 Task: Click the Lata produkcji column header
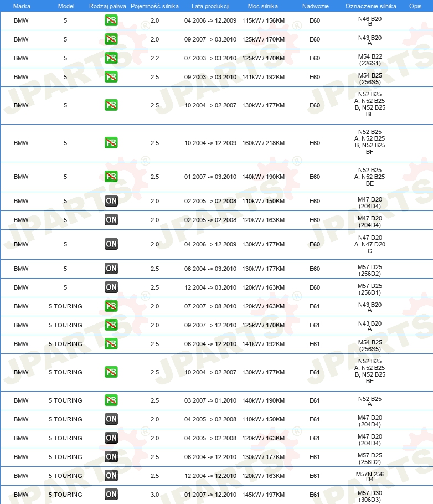click(210, 6)
